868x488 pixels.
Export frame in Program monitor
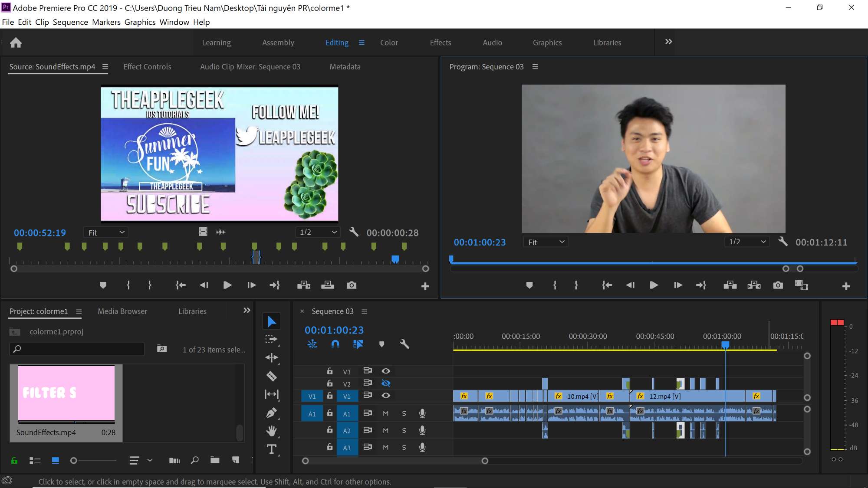point(778,285)
